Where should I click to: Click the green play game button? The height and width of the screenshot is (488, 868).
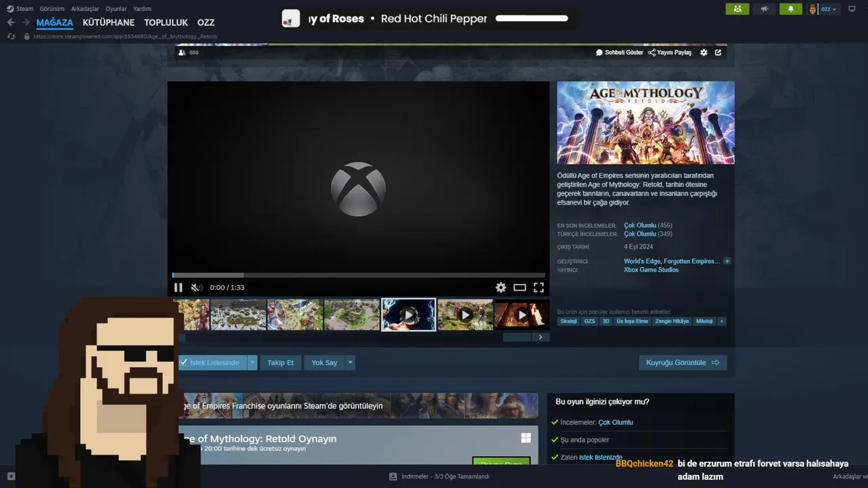click(x=501, y=462)
